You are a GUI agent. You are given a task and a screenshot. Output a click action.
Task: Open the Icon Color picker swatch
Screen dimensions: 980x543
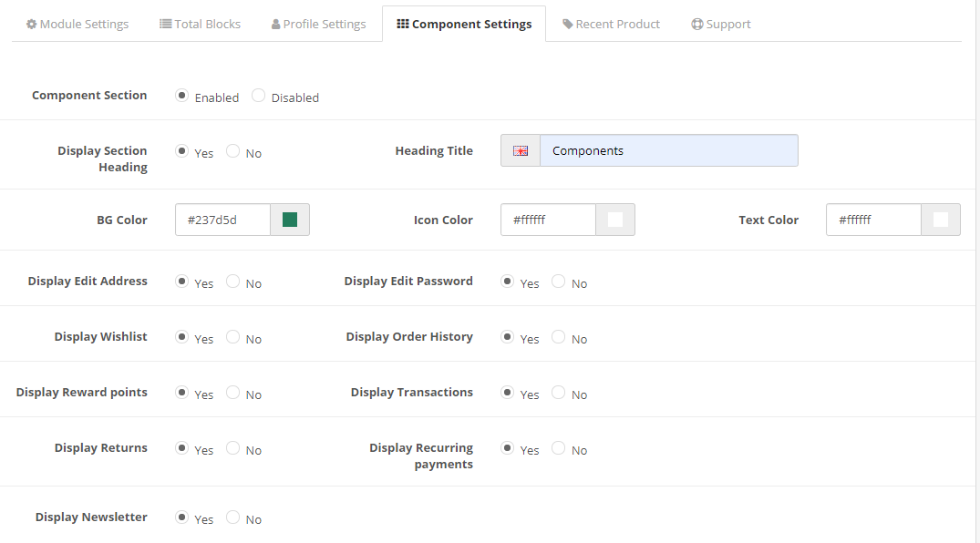[x=615, y=220]
